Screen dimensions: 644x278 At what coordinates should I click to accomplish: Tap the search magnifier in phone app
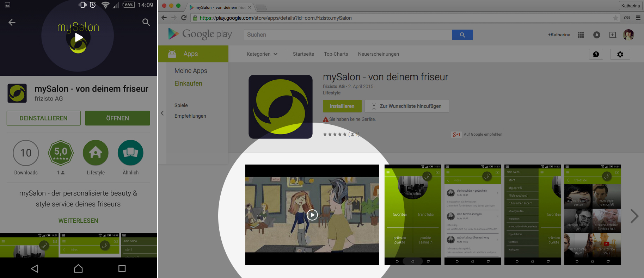click(x=146, y=23)
